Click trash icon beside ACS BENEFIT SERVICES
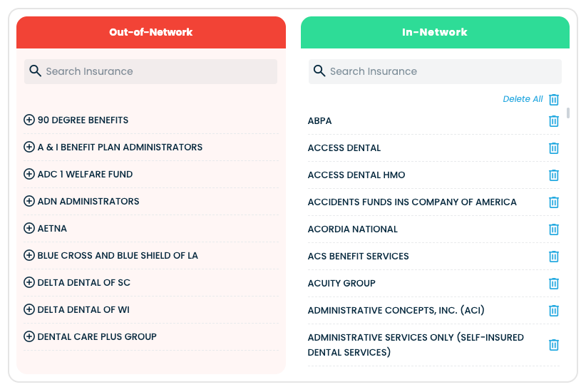Viewport: 586px width, 392px height. click(554, 257)
